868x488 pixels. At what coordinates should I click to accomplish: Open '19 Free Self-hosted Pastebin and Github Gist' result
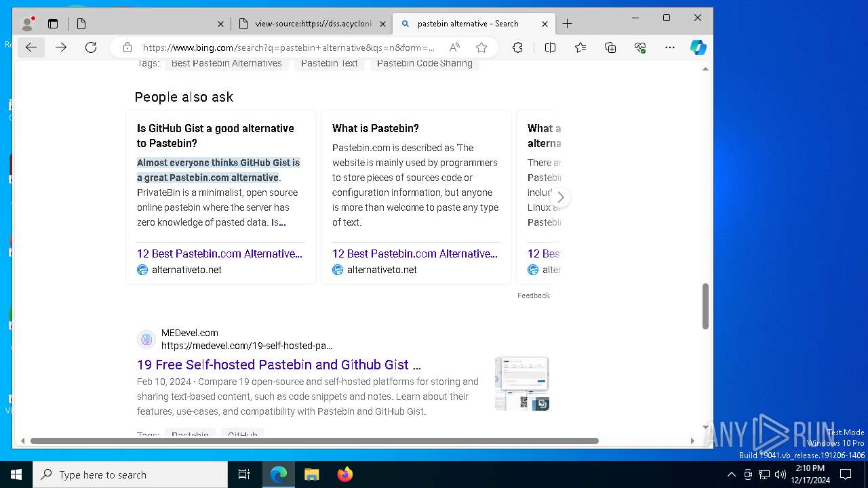(279, 365)
